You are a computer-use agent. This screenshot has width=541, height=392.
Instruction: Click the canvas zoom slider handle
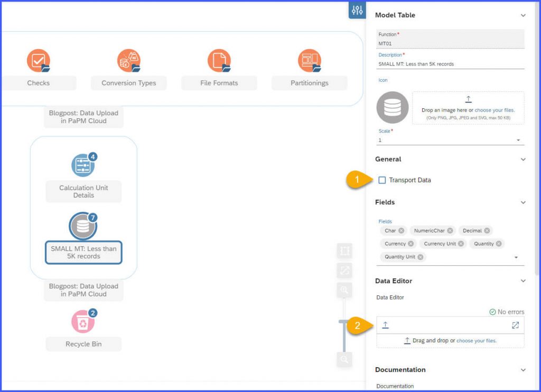point(343,322)
